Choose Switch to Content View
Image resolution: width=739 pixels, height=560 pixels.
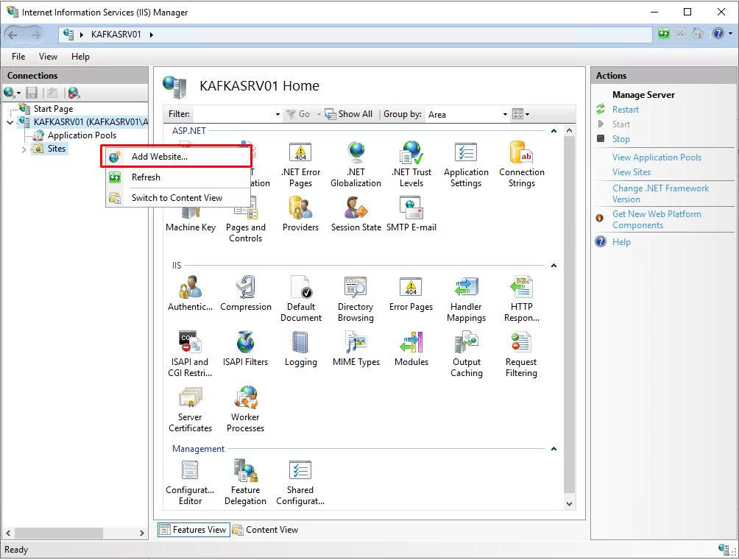177,198
